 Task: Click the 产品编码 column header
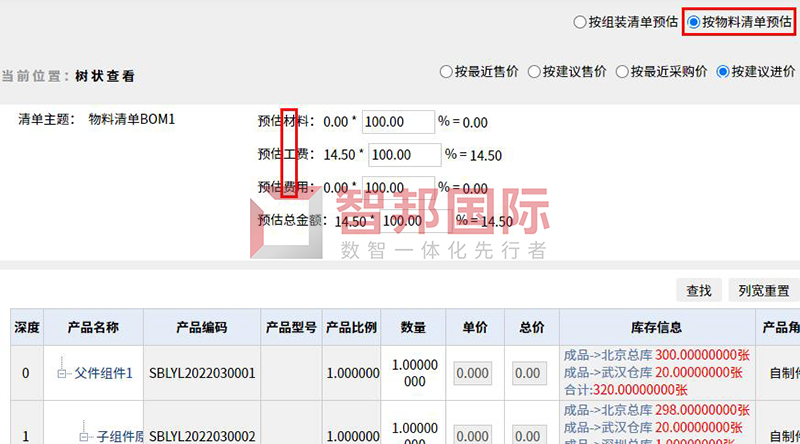click(x=201, y=328)
